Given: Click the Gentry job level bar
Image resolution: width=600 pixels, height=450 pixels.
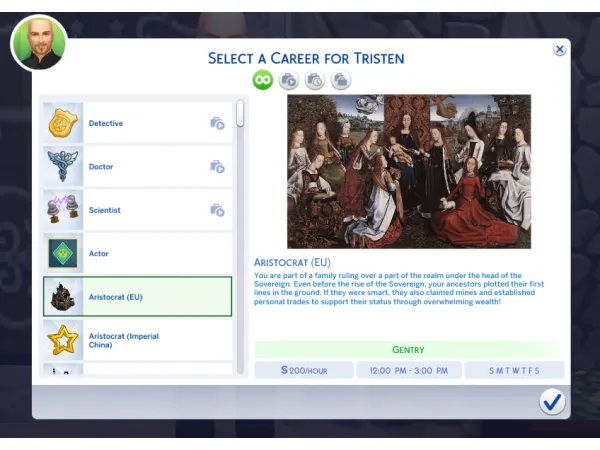Looking at the screenshot, I should [x=409, y=349].
